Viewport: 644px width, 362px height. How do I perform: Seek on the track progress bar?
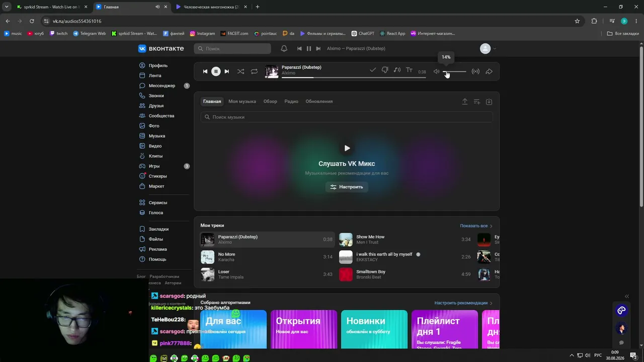click(x=354, y=77)
